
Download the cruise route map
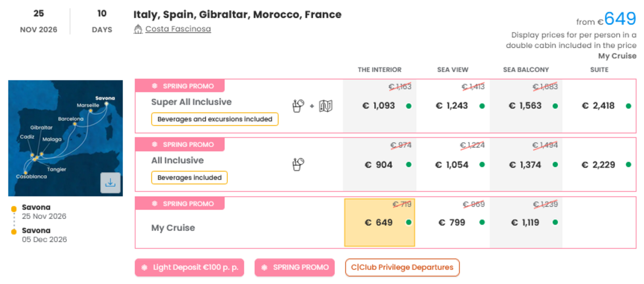click(x=110, y=183)
